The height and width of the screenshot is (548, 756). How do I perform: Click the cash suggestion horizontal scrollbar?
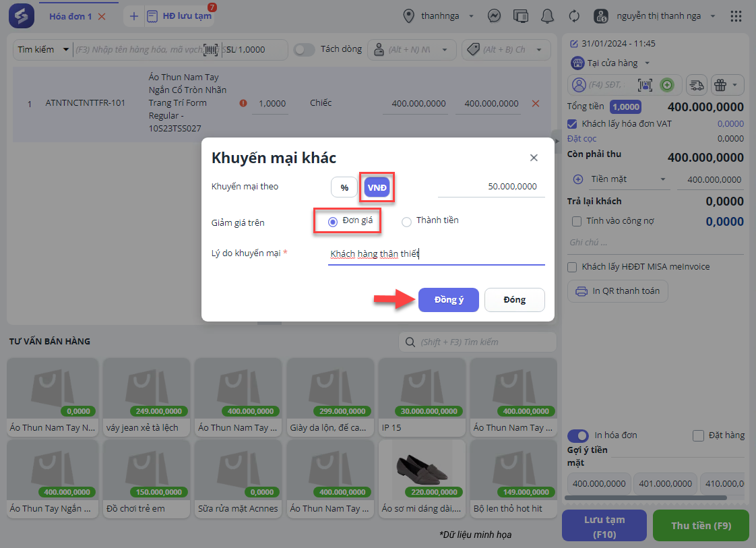[x=645, y=497]
